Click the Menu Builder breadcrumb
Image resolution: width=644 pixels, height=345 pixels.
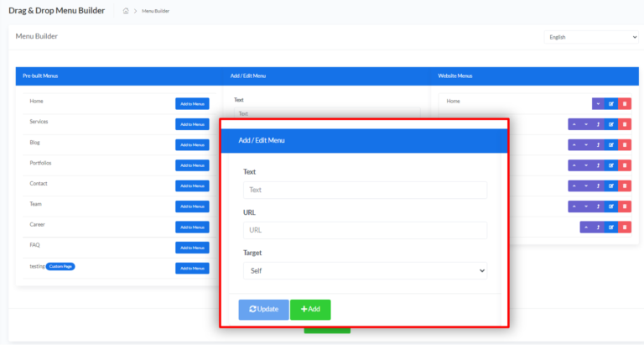pyautogui.click(x=156, y=11)
